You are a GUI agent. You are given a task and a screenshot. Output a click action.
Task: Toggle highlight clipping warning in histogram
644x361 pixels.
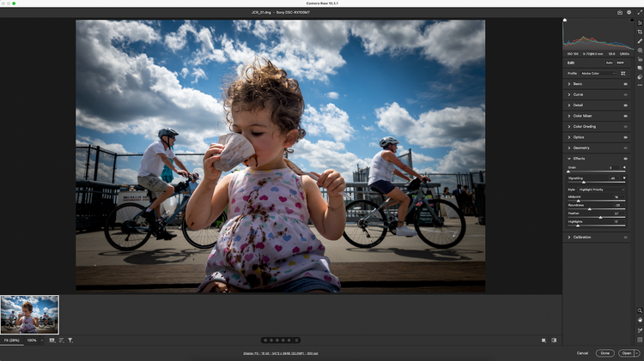point(632,20)
